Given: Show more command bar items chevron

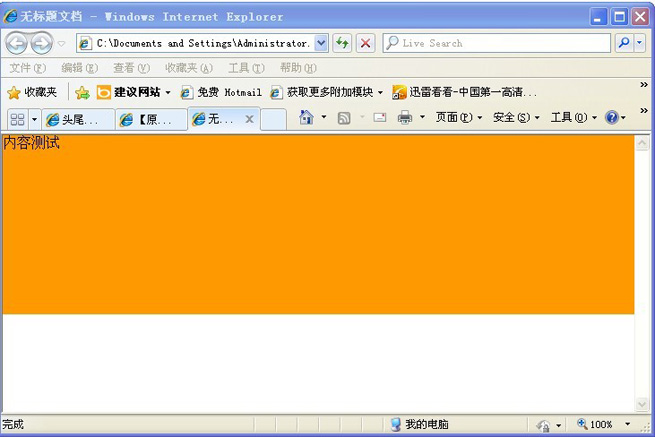Looking at the screenshot, I should 644,111.
